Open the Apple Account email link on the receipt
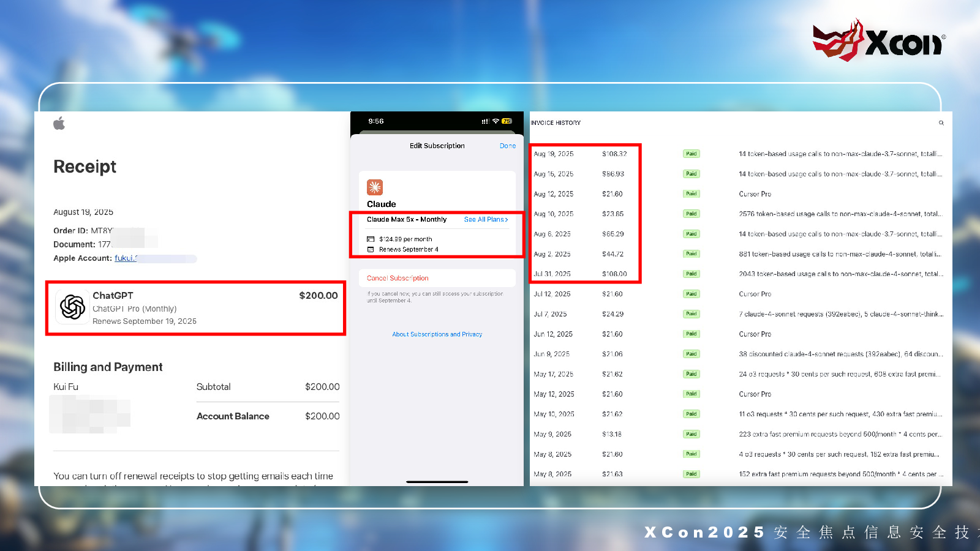Image resolution: width=980 pixels, height=551 pixels. tap(126, 258)
